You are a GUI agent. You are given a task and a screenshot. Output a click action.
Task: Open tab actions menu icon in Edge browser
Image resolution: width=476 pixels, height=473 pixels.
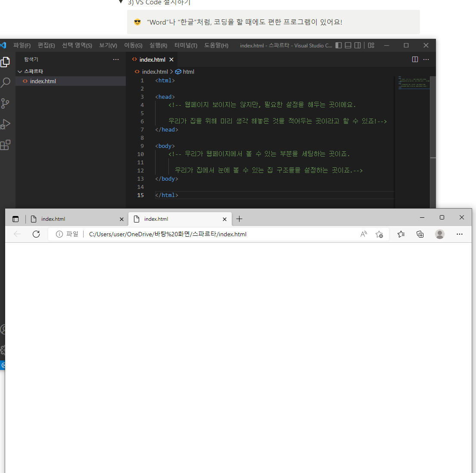[x=16, y=219]
